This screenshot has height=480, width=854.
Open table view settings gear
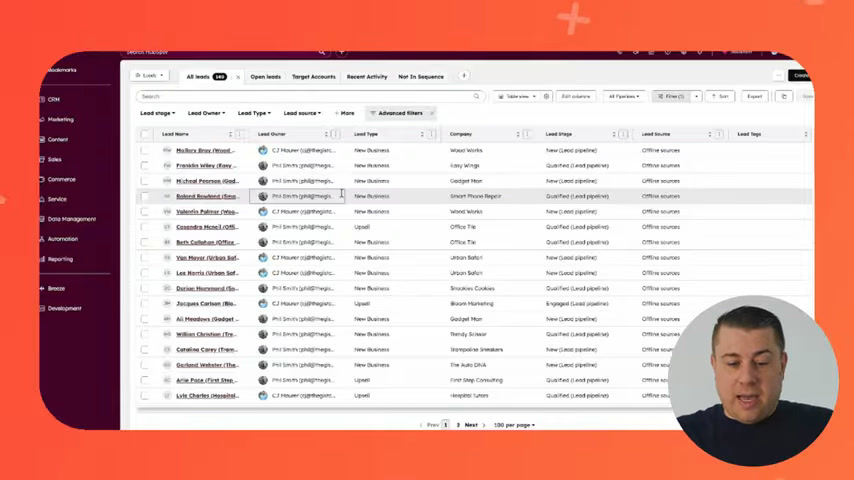[x=546, y=96]
